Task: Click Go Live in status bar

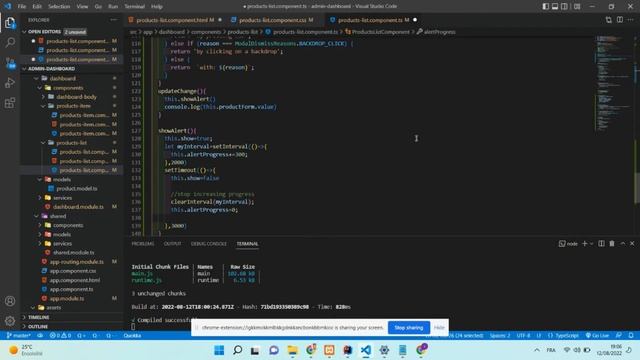Action: point(597,336)
